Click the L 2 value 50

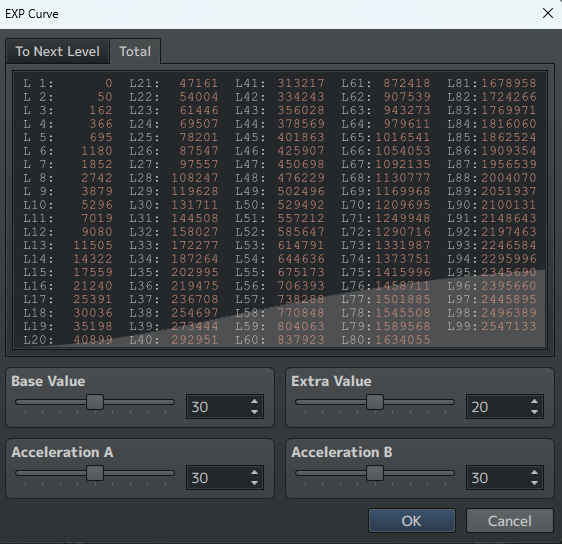(x=105, y=97)
